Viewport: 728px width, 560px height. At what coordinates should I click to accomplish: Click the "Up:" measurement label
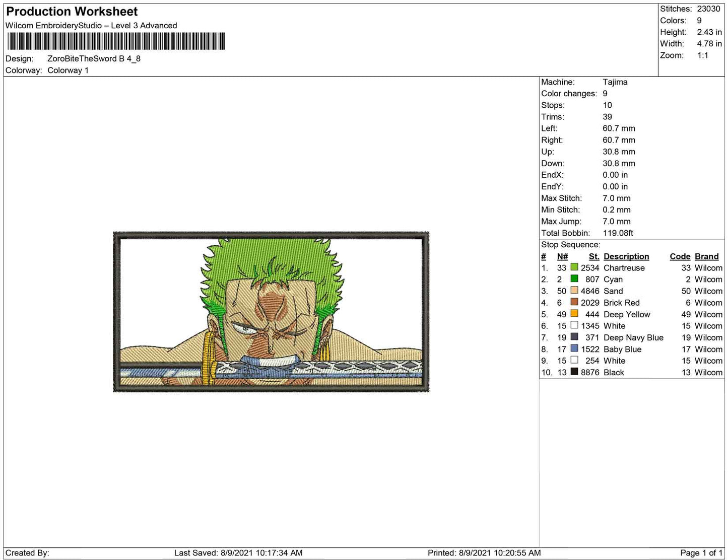point(548,152)
